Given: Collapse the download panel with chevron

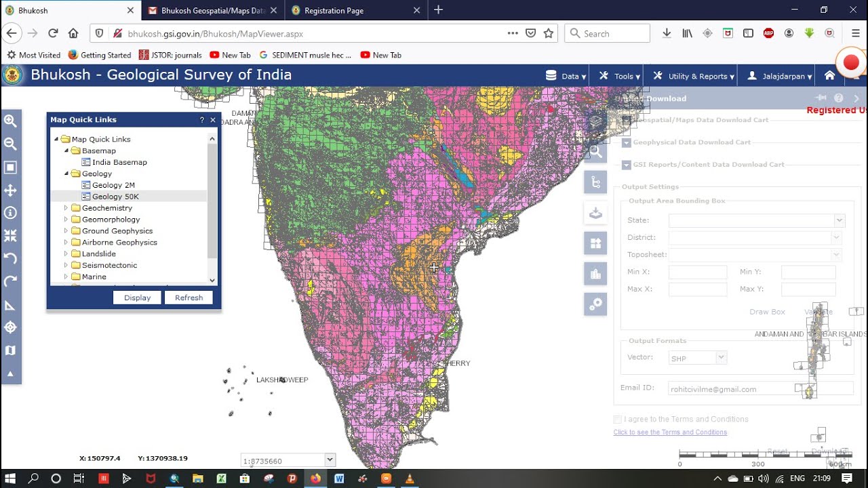Looking at the screenshot, I should (856, 98).
